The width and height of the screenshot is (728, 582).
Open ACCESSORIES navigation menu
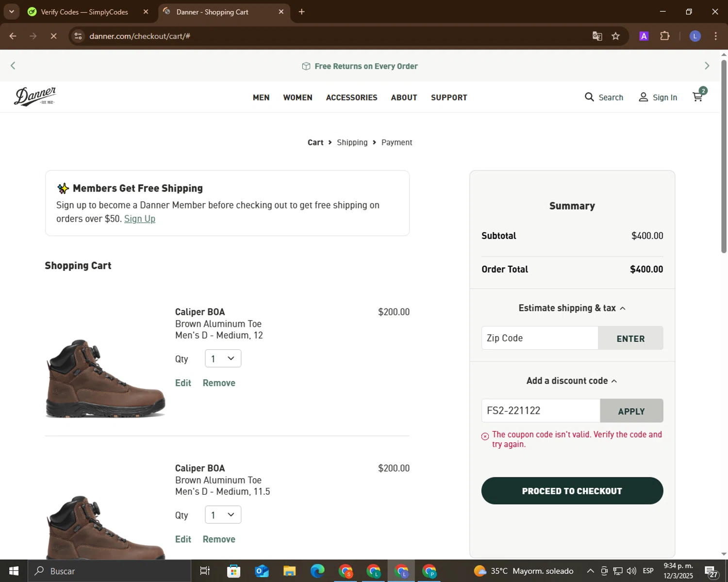(x=351, y=97)
